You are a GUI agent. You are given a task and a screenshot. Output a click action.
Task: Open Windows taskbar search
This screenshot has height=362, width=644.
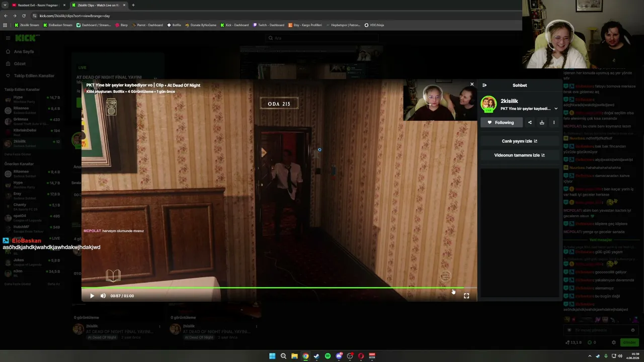tap(283, 356)
